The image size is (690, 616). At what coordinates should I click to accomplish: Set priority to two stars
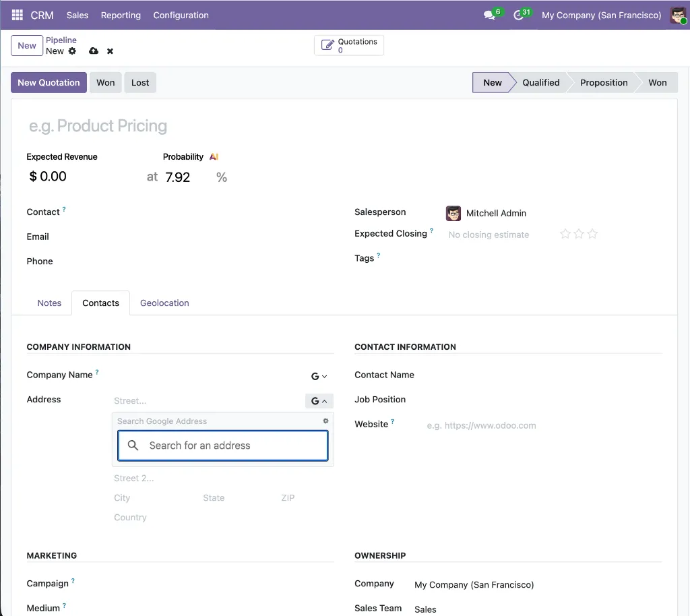[579, 234]
